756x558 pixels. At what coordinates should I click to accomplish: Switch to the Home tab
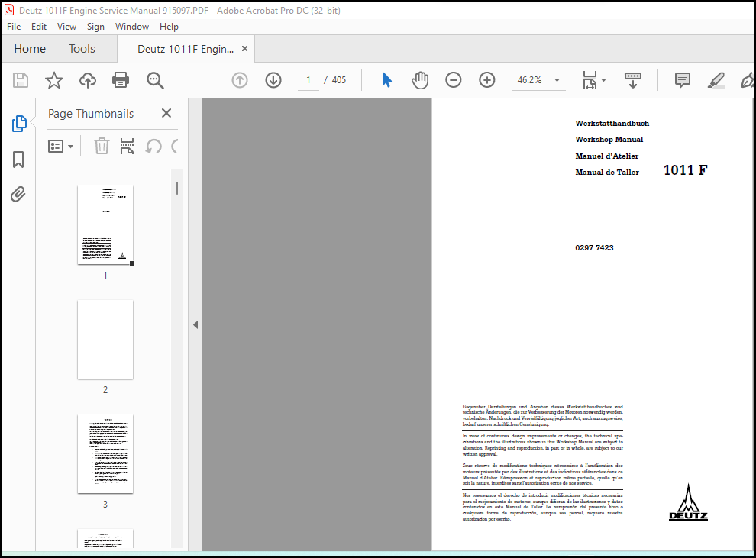point(30,49)
